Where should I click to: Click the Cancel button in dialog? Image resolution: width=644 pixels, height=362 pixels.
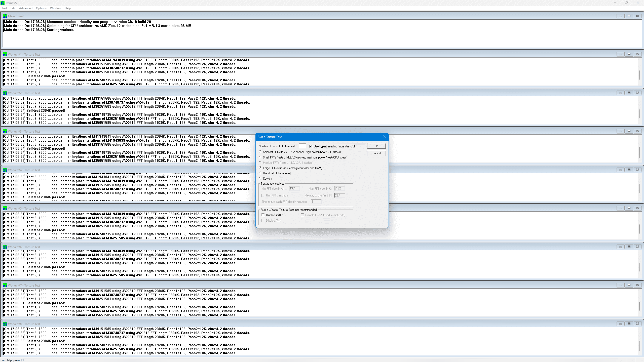(x=376, y=153)
